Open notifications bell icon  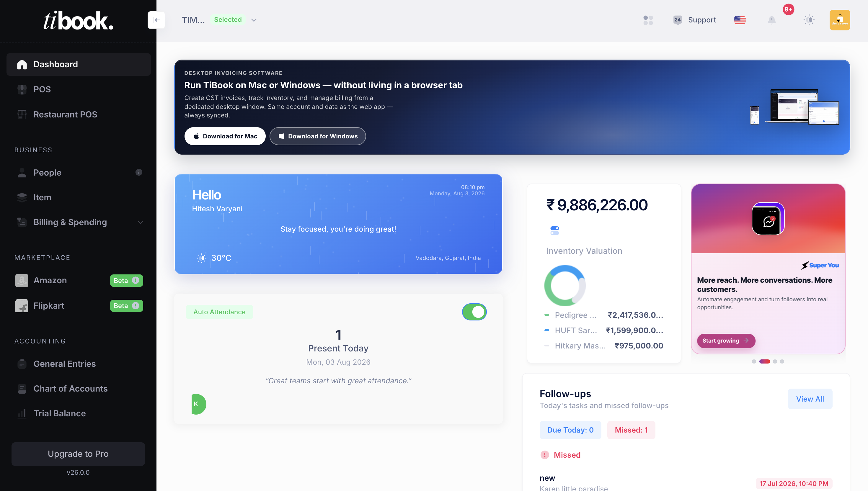coord(771,20)
